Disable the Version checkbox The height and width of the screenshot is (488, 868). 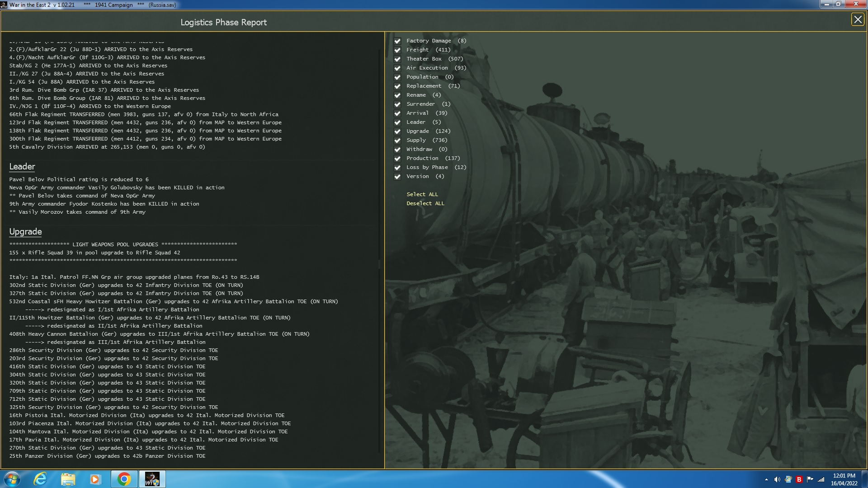(397, 177)
